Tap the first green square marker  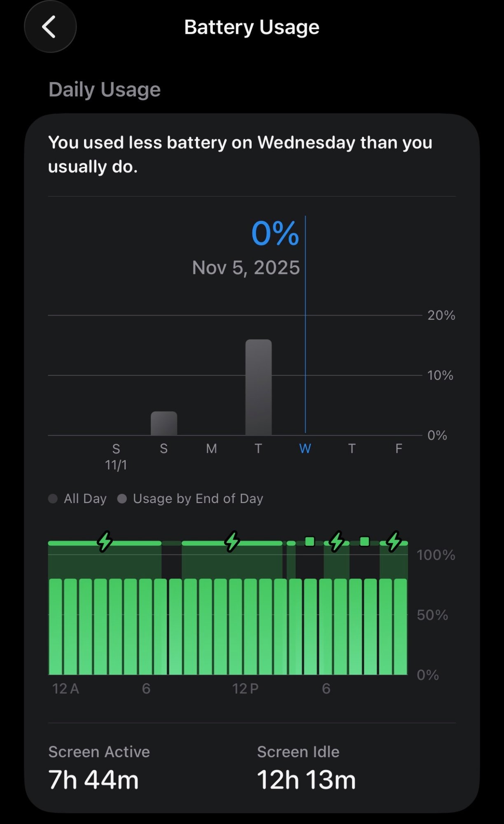pyautogui.click(x=310, y=541)
